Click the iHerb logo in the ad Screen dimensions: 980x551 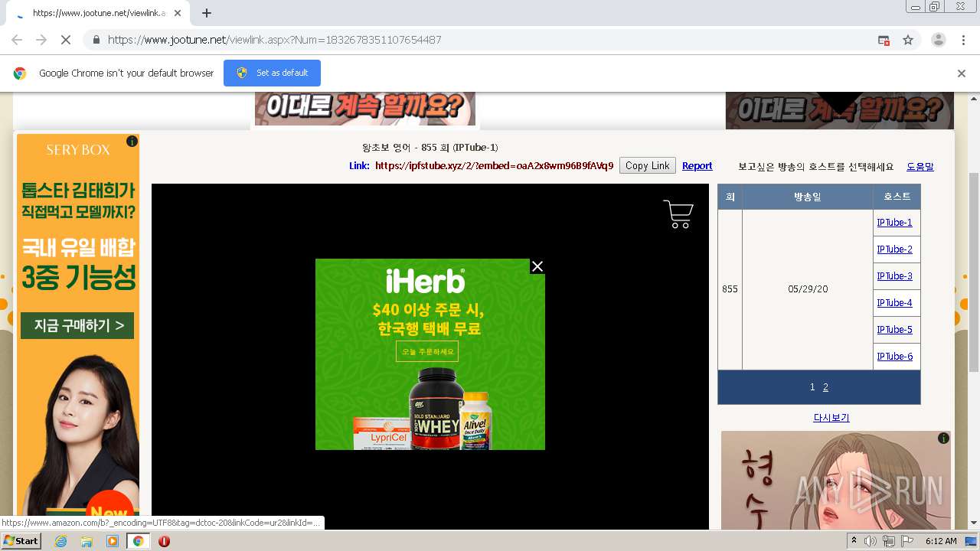(x=424, y=282)
